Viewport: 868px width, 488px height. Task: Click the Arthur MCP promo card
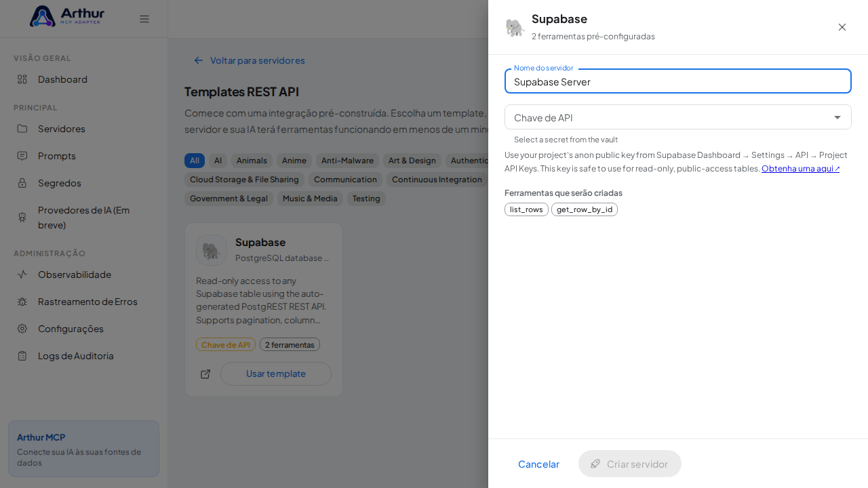point(83,449)
